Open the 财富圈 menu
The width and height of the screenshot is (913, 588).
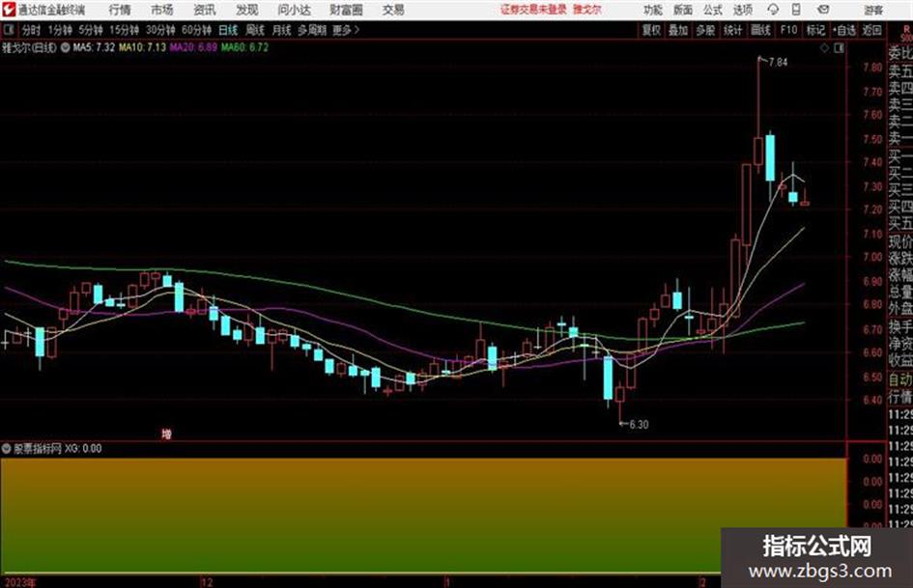pos(346,10)
